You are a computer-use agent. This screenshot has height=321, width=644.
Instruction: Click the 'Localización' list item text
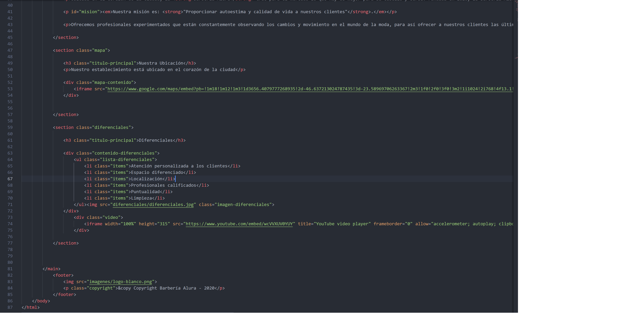tap(147, 179)
